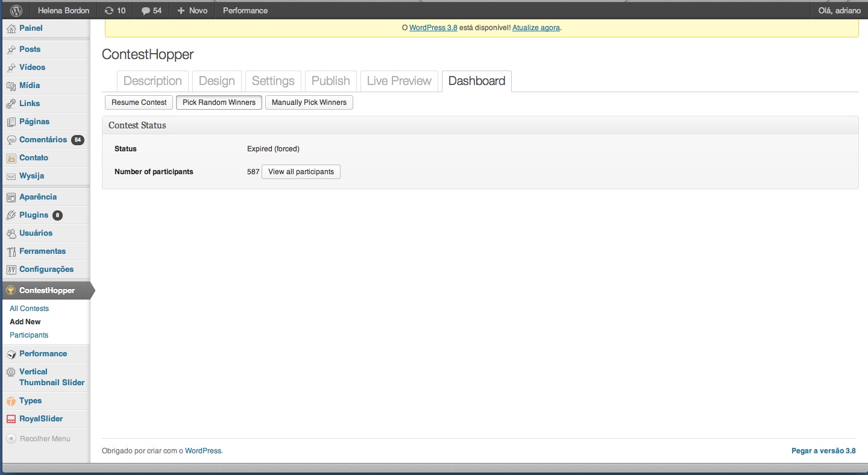The width and height of the screenshot is (868, 475).
Task: Open the Olá, adriano account menu
Action: (x=838, y=10)
